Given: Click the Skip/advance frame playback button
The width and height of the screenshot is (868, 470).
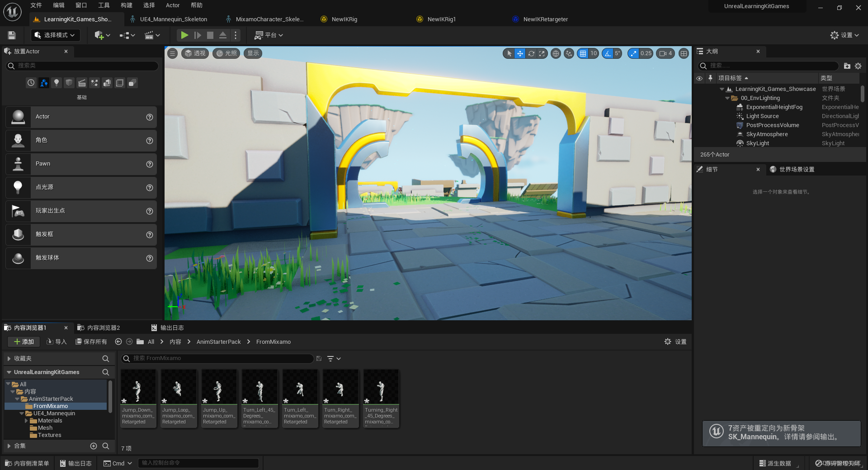Looking at the screenshot, I should click(x=198, y=35).
